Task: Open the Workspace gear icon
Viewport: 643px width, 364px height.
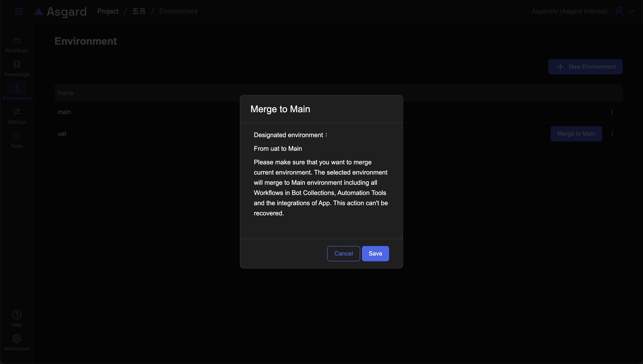Action: click(17, 338)
